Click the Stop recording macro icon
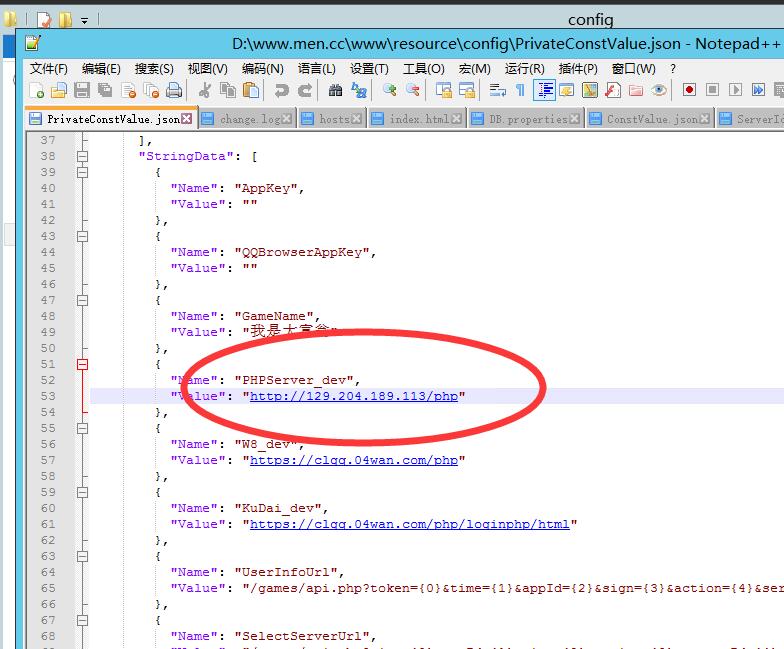The image size is (784, 649). 712,90
